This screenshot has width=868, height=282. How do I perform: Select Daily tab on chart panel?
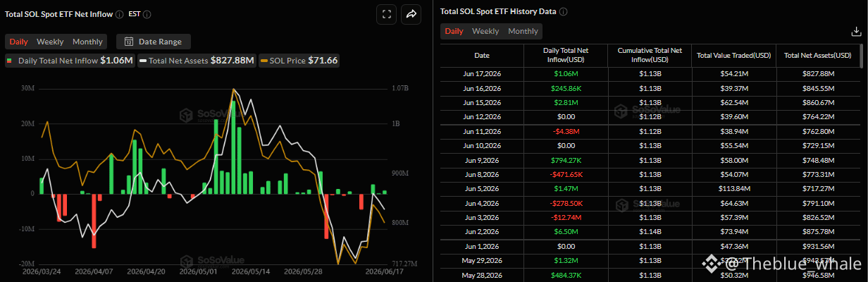point(19,42)
